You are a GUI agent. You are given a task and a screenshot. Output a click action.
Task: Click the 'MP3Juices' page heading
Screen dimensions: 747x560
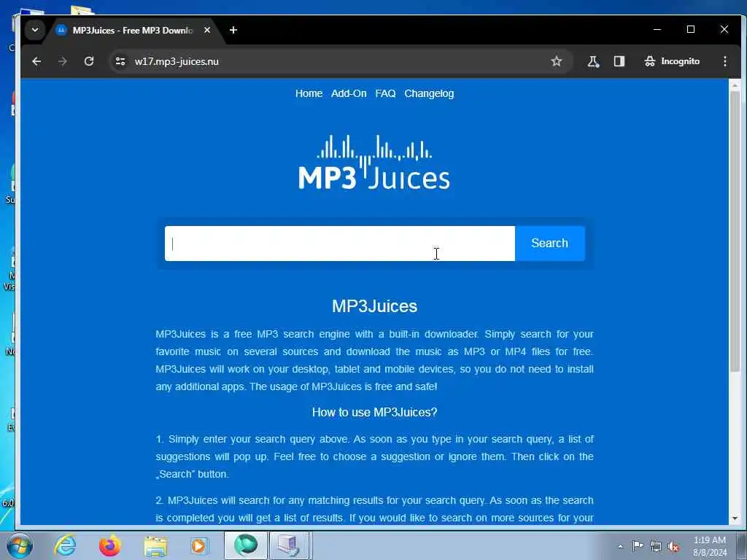pyautogui.click(x=374, y=306)
